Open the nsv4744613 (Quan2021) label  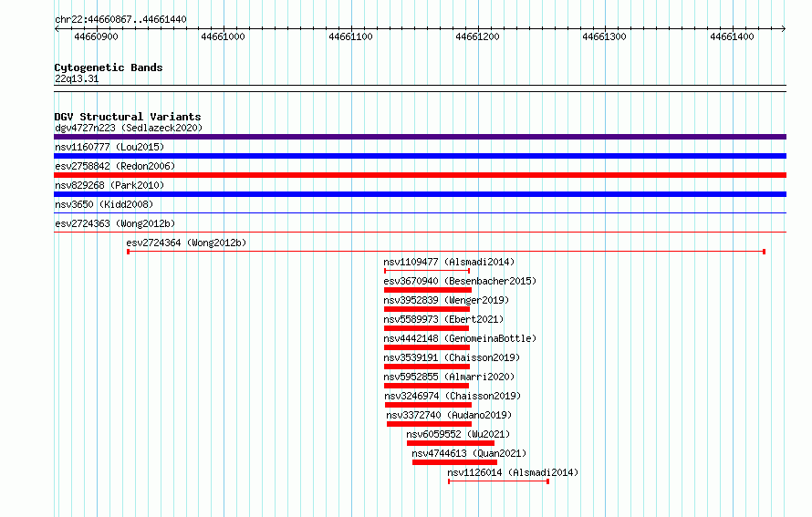tap(469, 453)
